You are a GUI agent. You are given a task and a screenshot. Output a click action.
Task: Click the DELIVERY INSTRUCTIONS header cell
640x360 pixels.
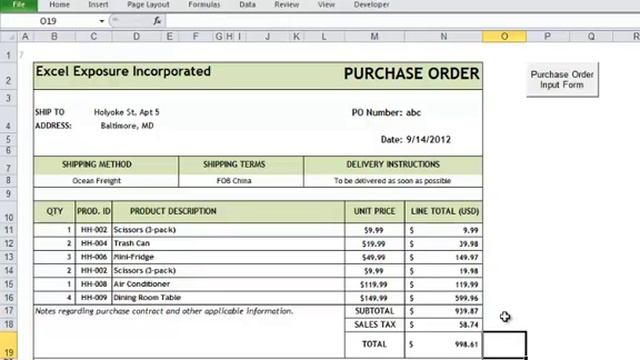pyautogui.click(x=393, y=165)
